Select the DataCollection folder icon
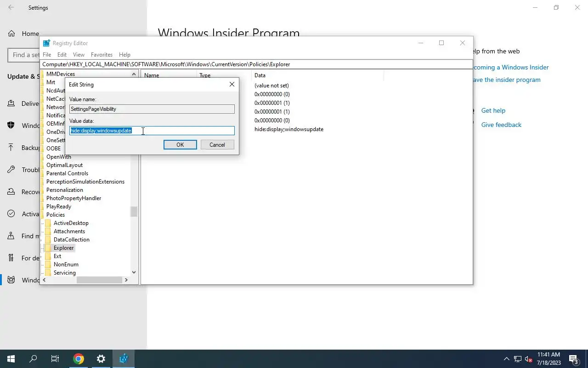The height and width of the screenshot is (368, 588). click(x=48, y=240)
